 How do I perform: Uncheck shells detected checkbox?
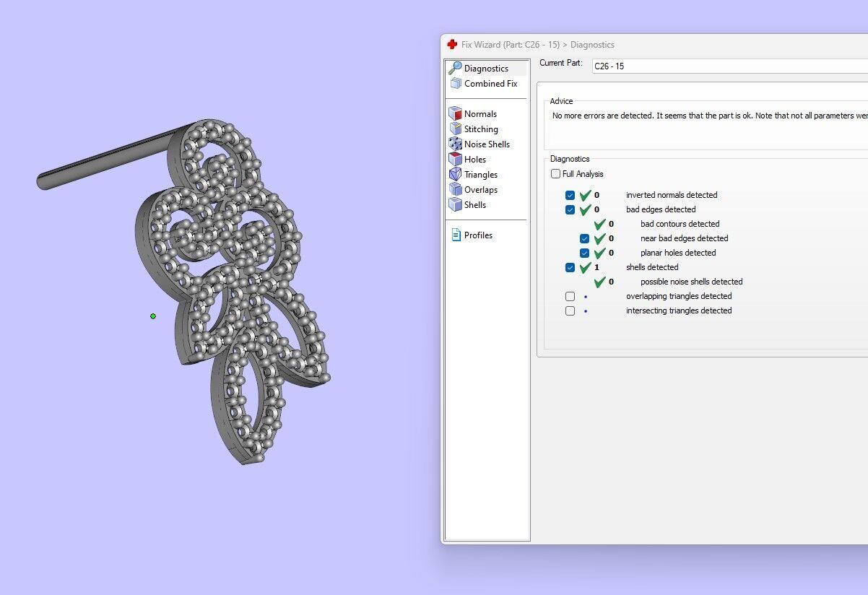(570, 267)
